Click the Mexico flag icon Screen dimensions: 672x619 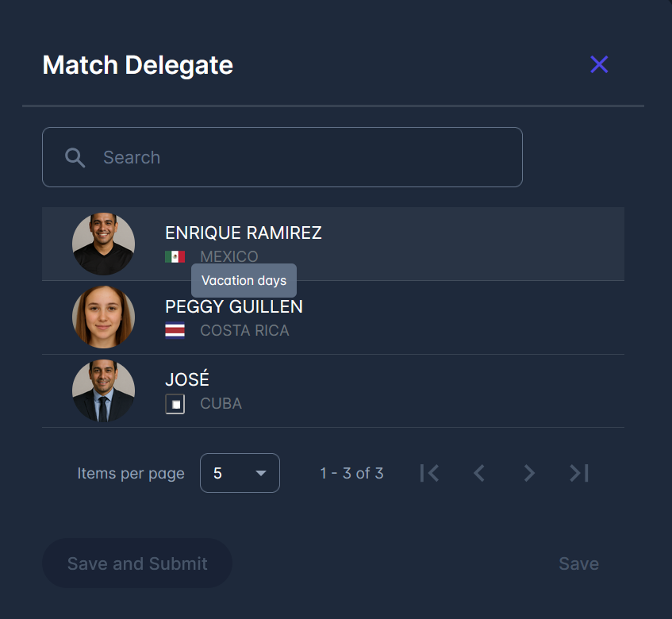coord(175,256)
